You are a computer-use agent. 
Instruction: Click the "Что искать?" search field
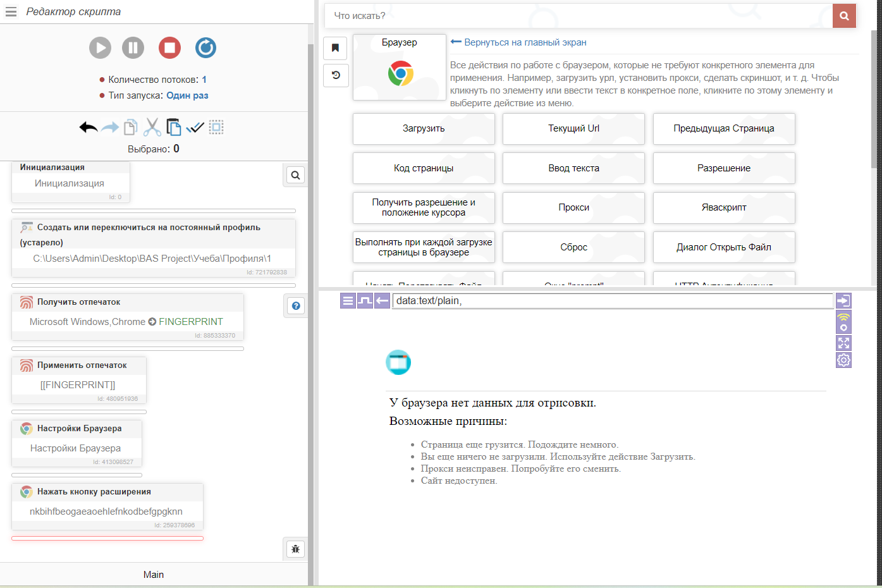(579, 16)
